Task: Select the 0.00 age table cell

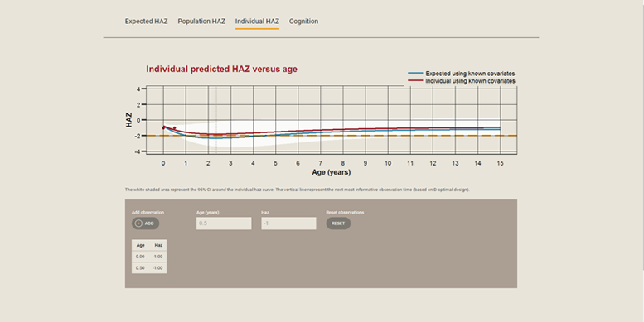Action: pyautogui.click(x=140, y=257)
